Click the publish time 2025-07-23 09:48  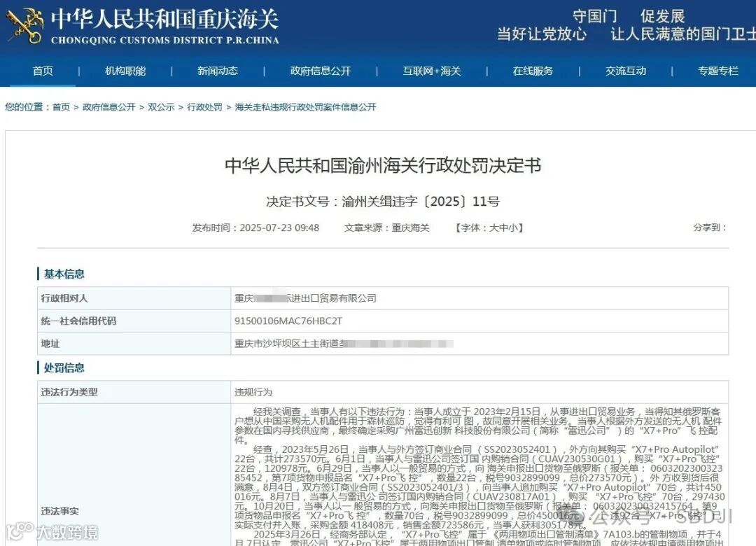279,227
